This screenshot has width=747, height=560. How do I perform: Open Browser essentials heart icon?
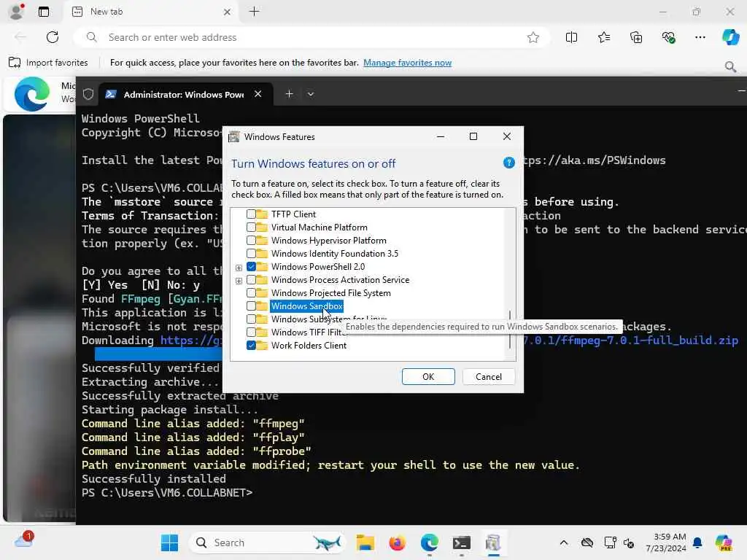click(x=668, y=37)
